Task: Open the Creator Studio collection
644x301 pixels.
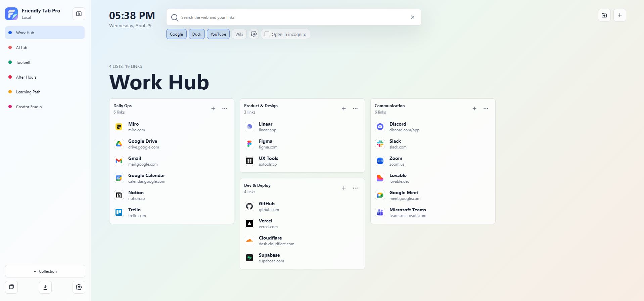Action: tap(45, 106)
